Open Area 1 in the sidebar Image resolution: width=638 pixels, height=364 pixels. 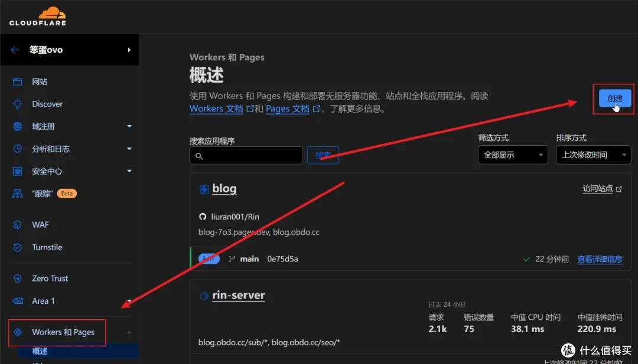pos(43,301)
